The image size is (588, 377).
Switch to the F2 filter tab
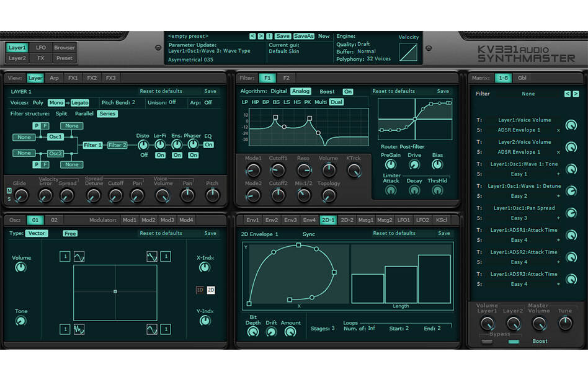pyautogui.click(x=286, y=78)
